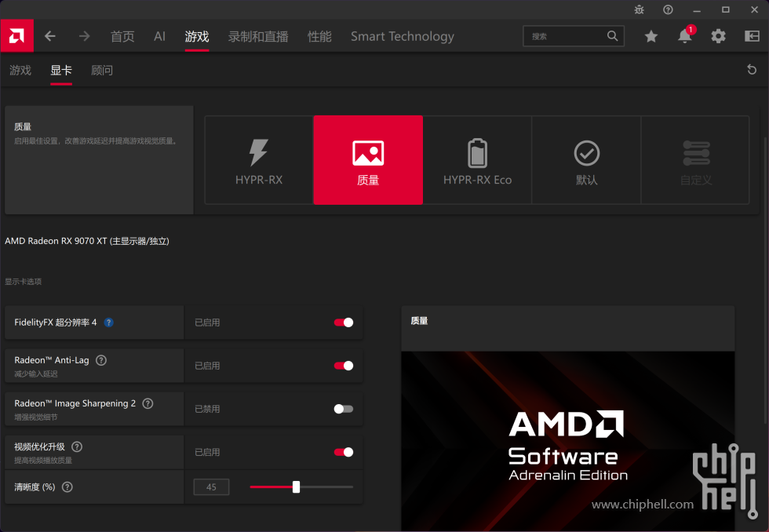The image size is (769, 532).
Task: Open favorites star icon
Action: [x=651, y=36]
